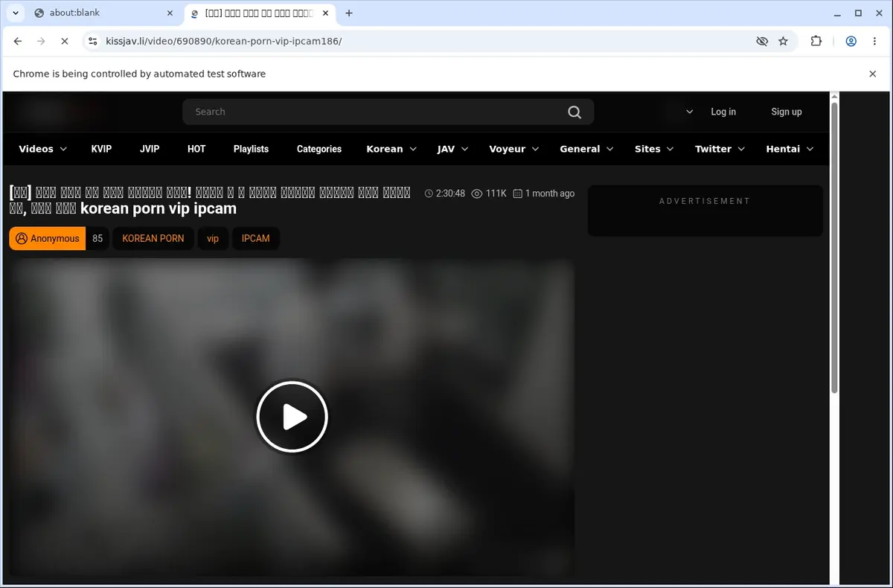Maximize the Chrome window
893x588 pixels.
click(858, 13)
